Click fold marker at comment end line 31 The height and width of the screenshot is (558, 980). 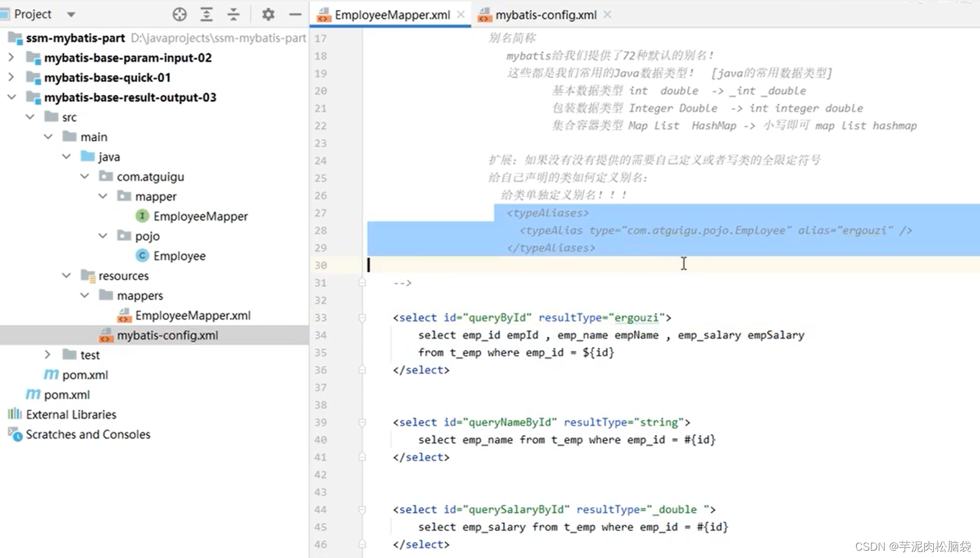click(x=362, y=282)
